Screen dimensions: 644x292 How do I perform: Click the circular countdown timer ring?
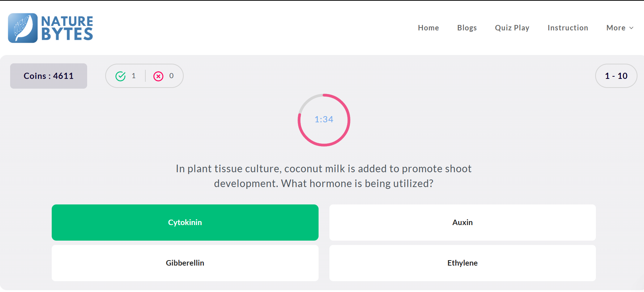[x=324, y=120]
